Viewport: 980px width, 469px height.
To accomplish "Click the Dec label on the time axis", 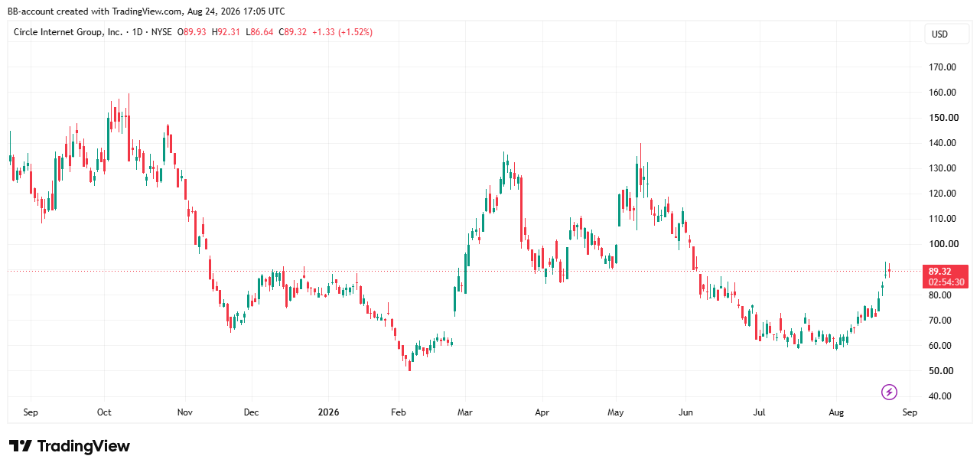I will [252, 412].
